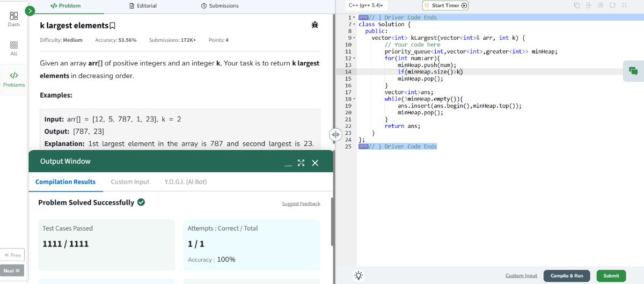This screenshot has height=284, width=644.
Task: Click the lightbulb hint icon
Action: click(358, 275)
